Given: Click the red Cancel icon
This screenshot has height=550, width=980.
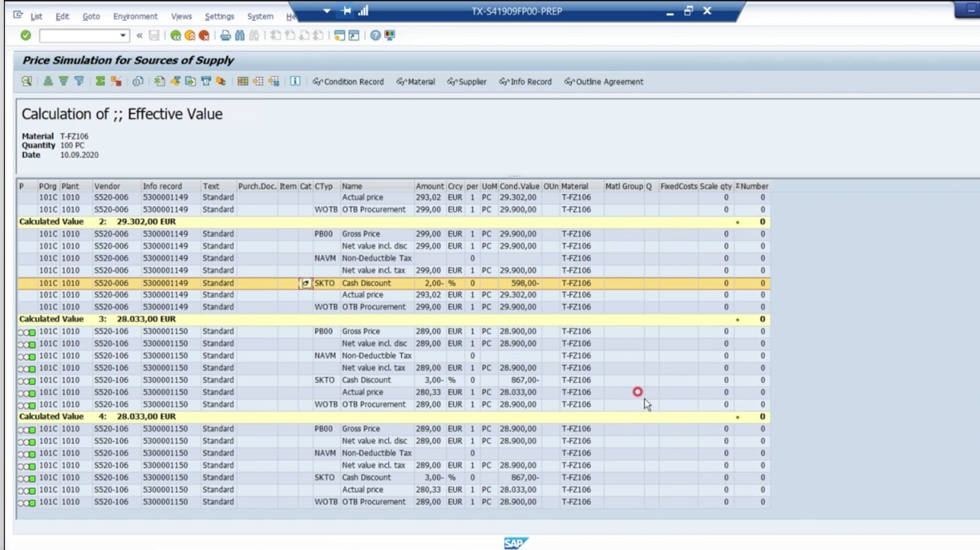Looking at the screenshot, I should (x=205, y=35).
